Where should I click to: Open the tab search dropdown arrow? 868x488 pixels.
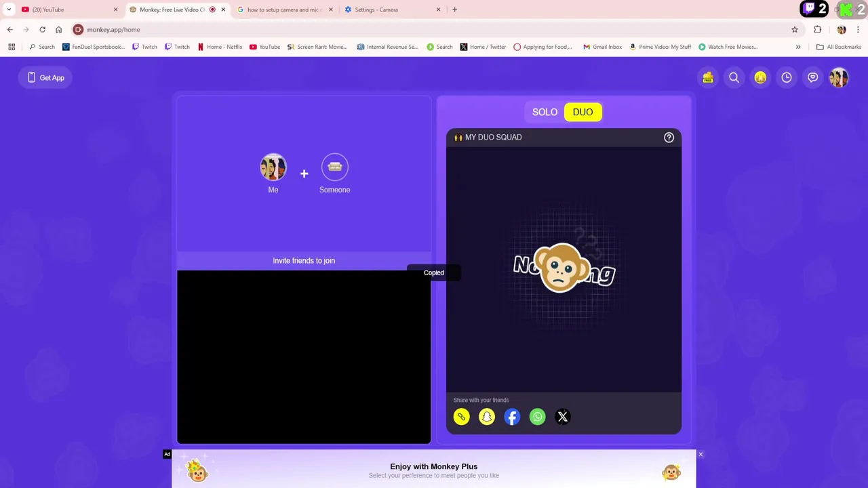pos(9,9)
